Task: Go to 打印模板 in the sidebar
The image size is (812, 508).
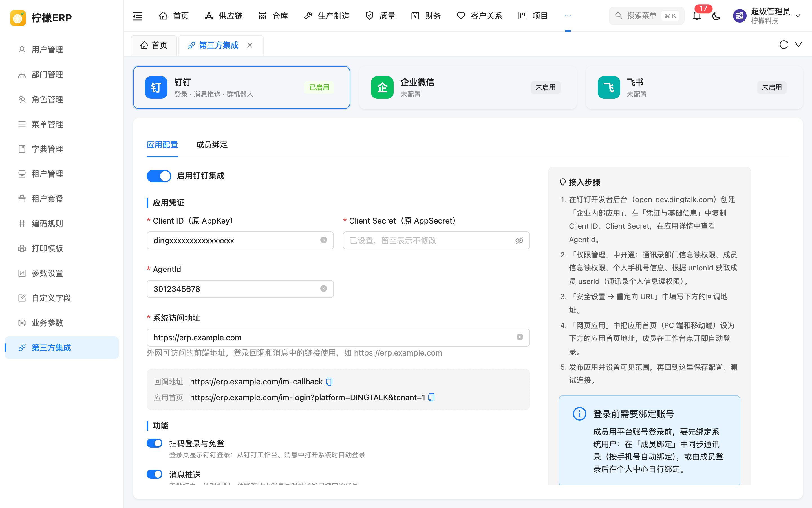Action: (62, 249)
